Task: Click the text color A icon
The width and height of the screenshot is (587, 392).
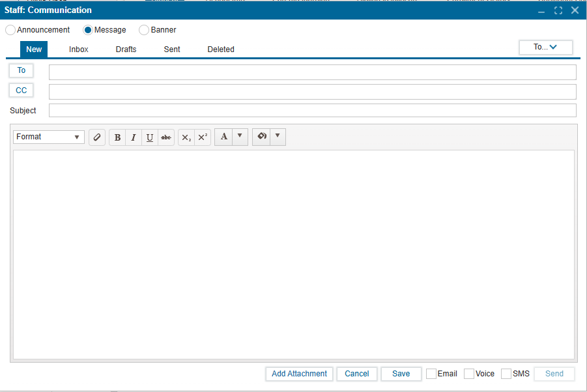Action: point(223,137)
